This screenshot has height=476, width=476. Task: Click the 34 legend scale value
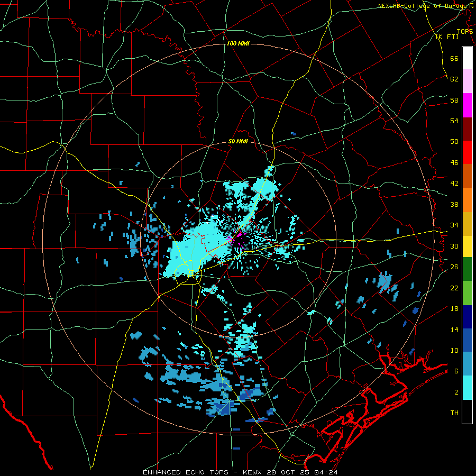454,225
